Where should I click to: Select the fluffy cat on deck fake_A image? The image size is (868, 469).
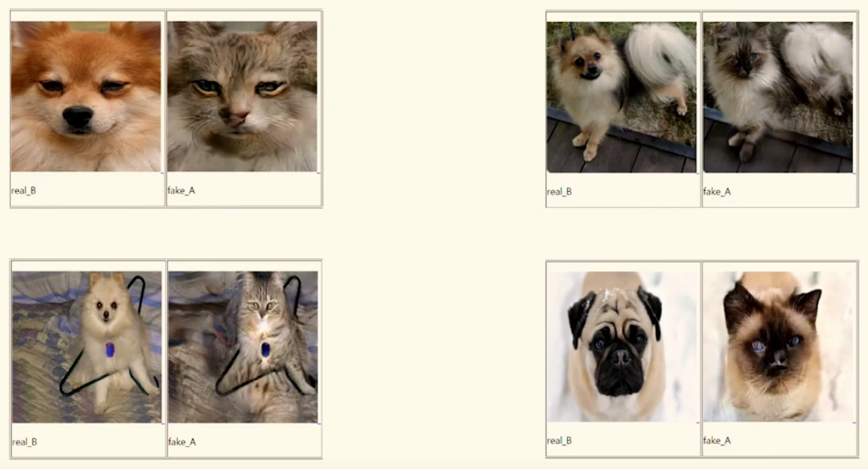pos(778,97)
